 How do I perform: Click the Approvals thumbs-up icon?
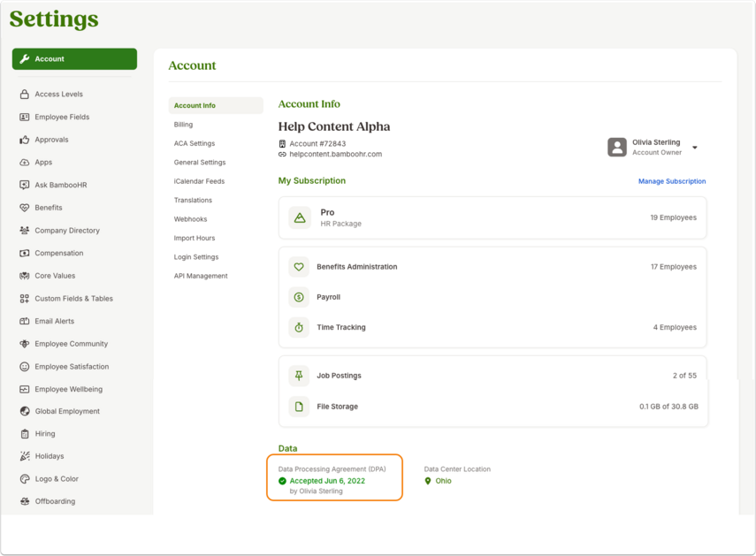coord(24,140)
